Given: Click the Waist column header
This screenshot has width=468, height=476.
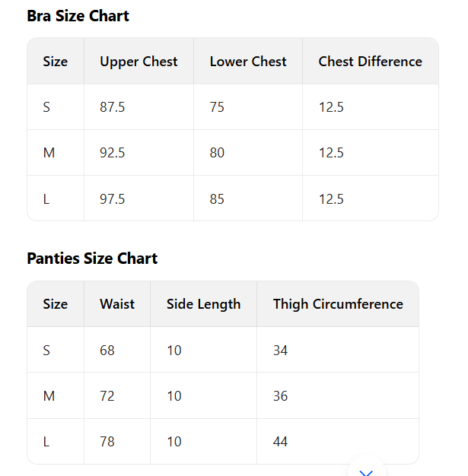Looking at the screenshot, I should point(117,304).
